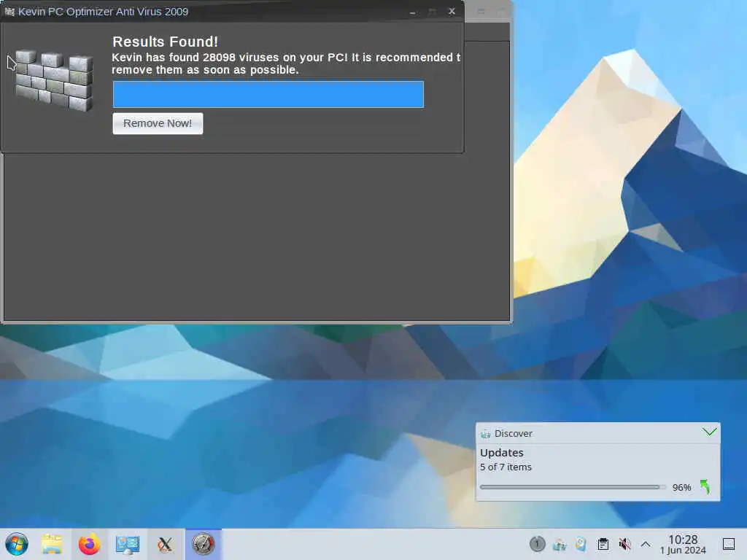This screenshot has height=560, width=747.
Task: Open the file manager from the taskbar
Action: tap(52, 544)
